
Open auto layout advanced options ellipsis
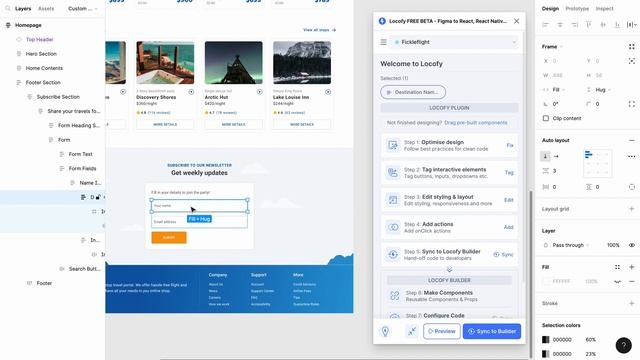631,156
